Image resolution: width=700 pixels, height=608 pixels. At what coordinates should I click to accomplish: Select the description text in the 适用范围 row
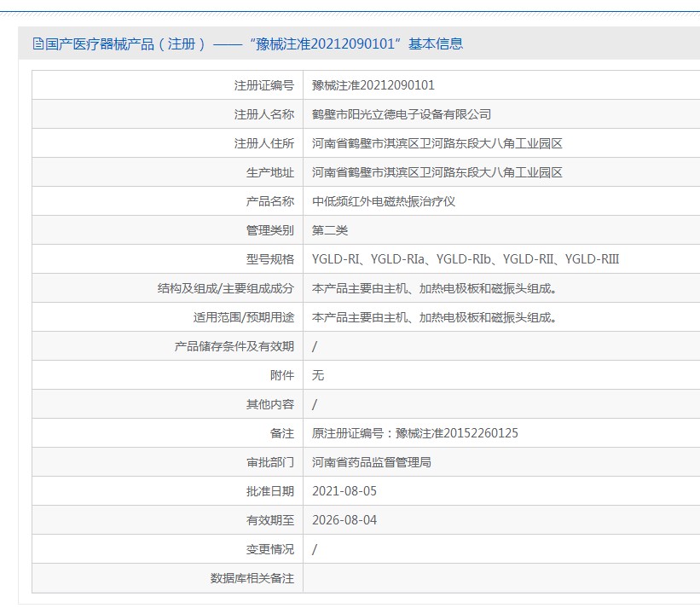[434, 317]
